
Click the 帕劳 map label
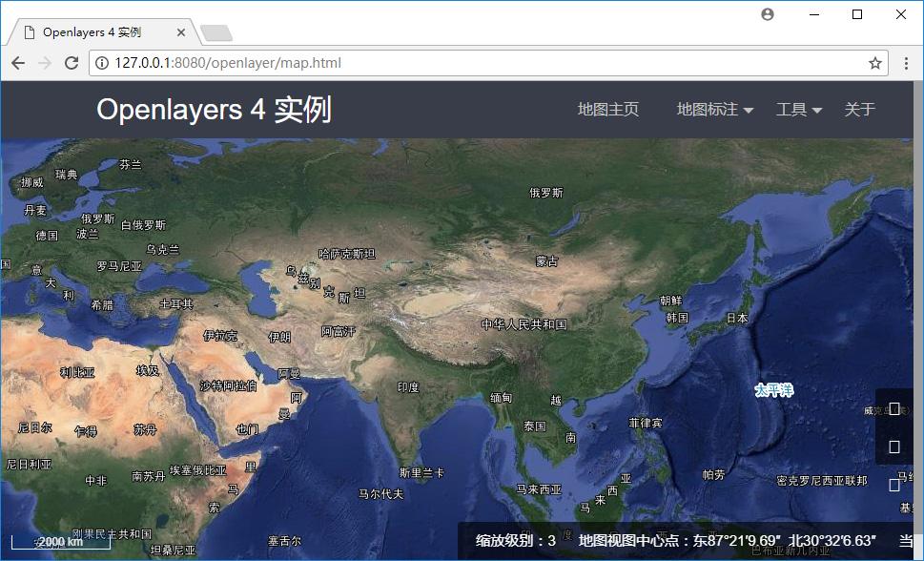pyautogui.click(x=713, y=474)
